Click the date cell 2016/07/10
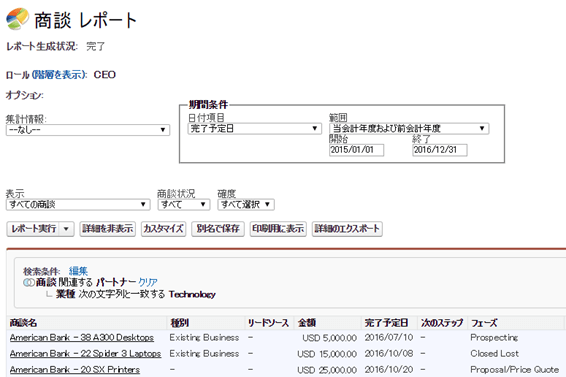The image size is (566, 377). pyautogui.click(x=389, y=338)
